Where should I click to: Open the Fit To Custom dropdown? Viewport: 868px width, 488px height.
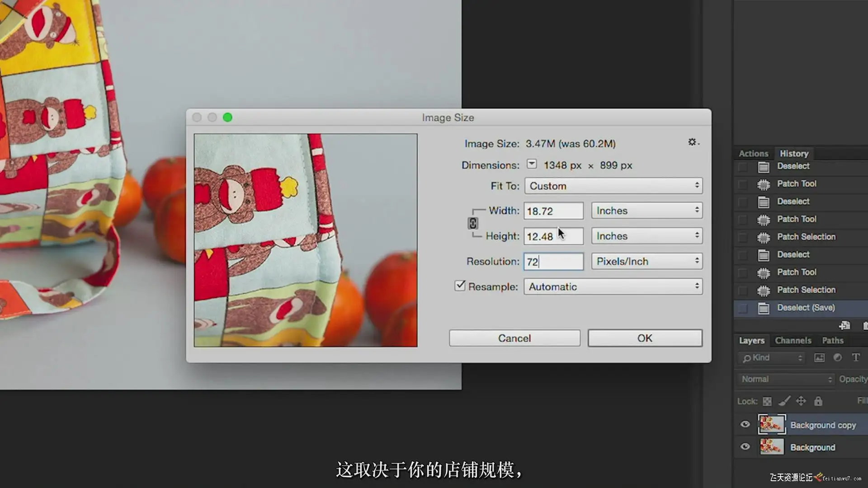click(x=613, y=186)
